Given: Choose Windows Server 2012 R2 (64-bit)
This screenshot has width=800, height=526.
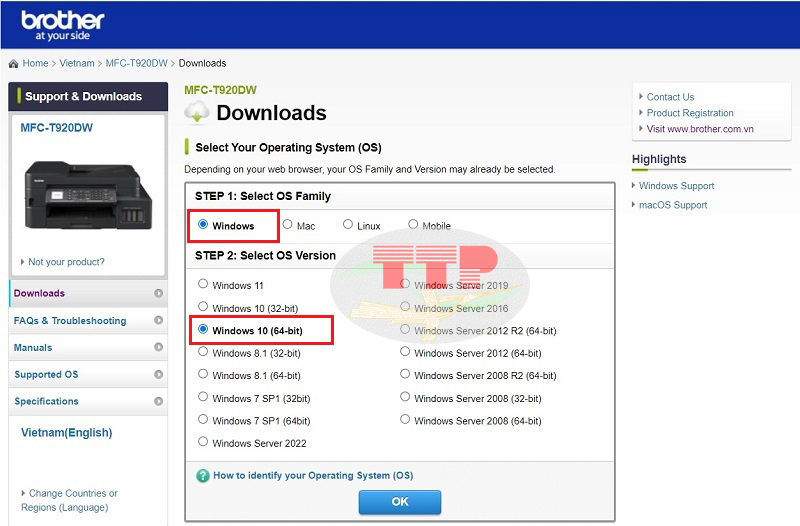Looking at the screenshot, I should tap(405, 329).
